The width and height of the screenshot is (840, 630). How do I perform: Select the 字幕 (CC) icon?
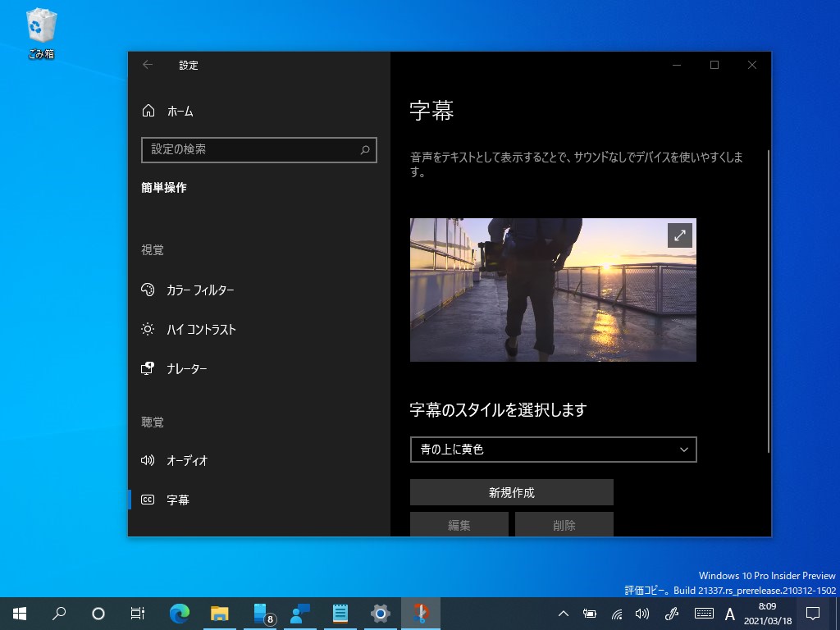[x=148, y=500]
